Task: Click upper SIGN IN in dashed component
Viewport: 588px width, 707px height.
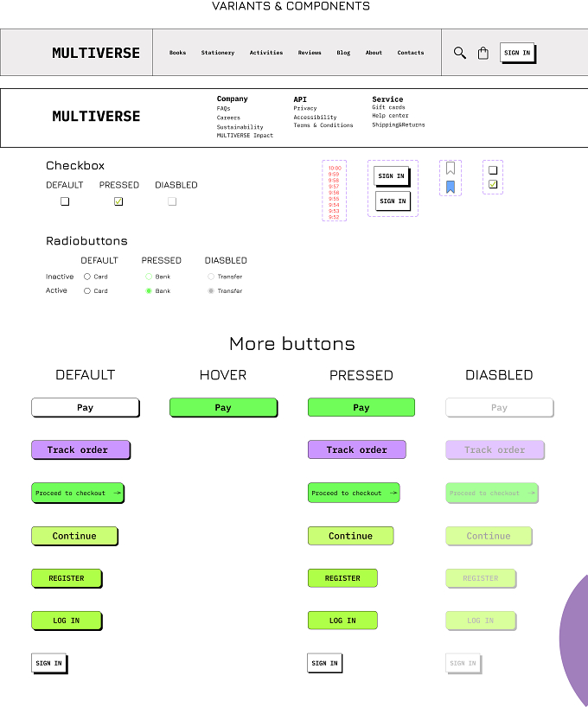Action: 391,176
